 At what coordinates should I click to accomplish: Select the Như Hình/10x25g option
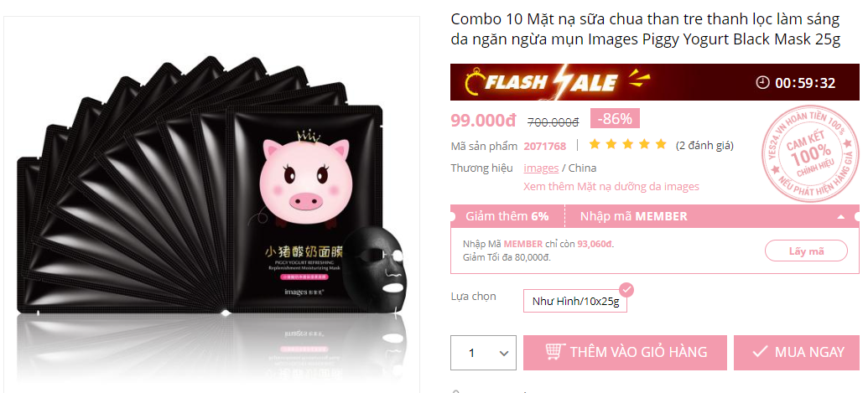click(x=575, y=302)
